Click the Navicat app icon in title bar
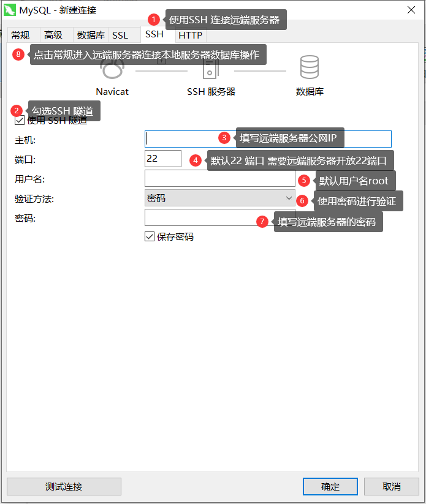 10,10
